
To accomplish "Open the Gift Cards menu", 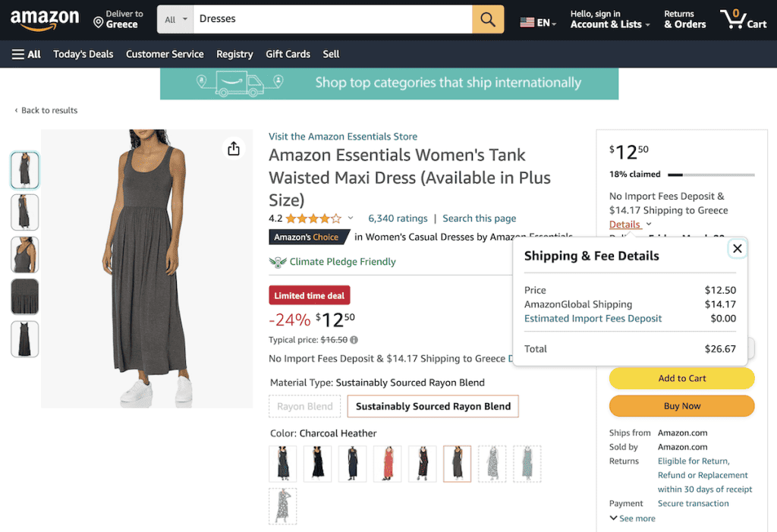I will click(x=288, y=54).
